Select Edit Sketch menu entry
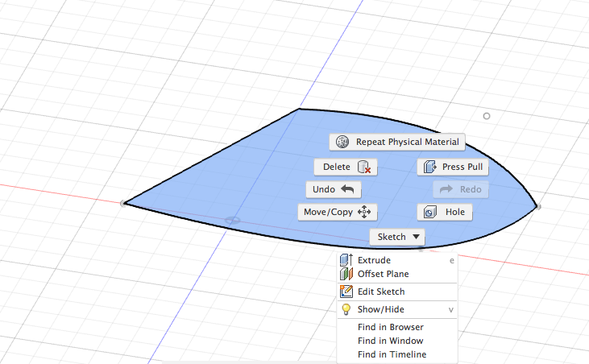The height and width of the screenshot is (364, 589). pos(397,292)
